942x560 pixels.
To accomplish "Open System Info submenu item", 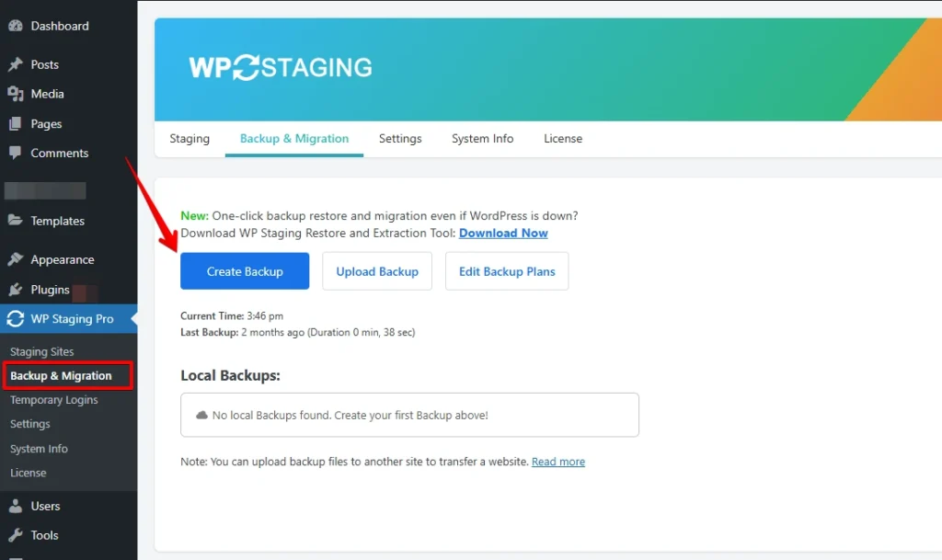I will pos(39,449).
